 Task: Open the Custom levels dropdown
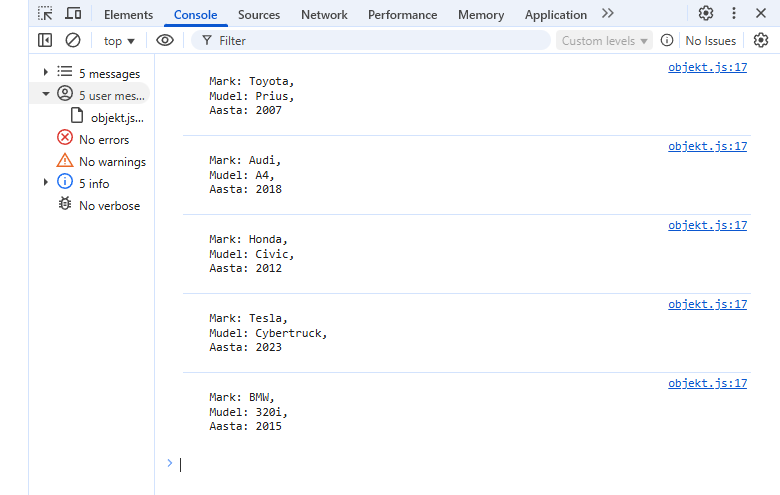click(606, 40)
